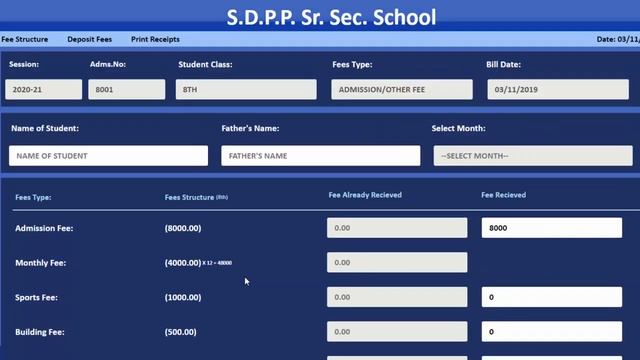This screenshot has height=360, width=640.
Task: Click the Select Month label
Action: 459,128
